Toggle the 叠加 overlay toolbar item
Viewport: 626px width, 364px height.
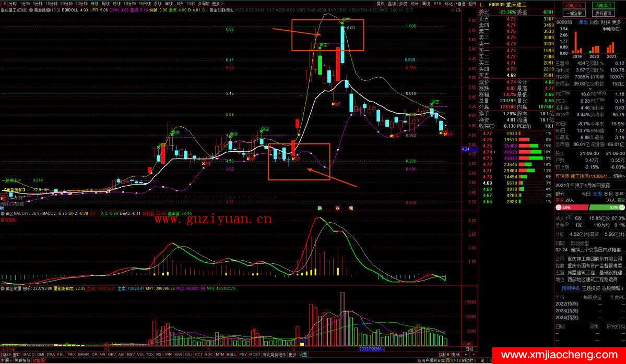pos(392,3)
